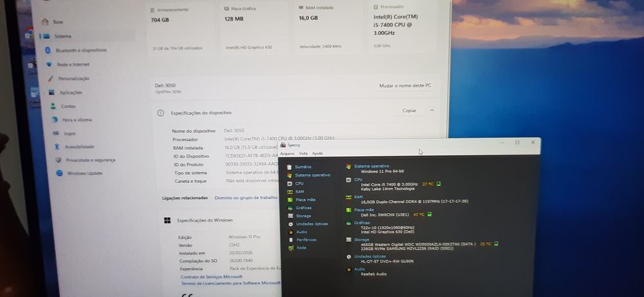The image size is (644, 297).
Task: Click Unidades ópticas heading in Speccy summary
Action: click(x=370, y=256)
